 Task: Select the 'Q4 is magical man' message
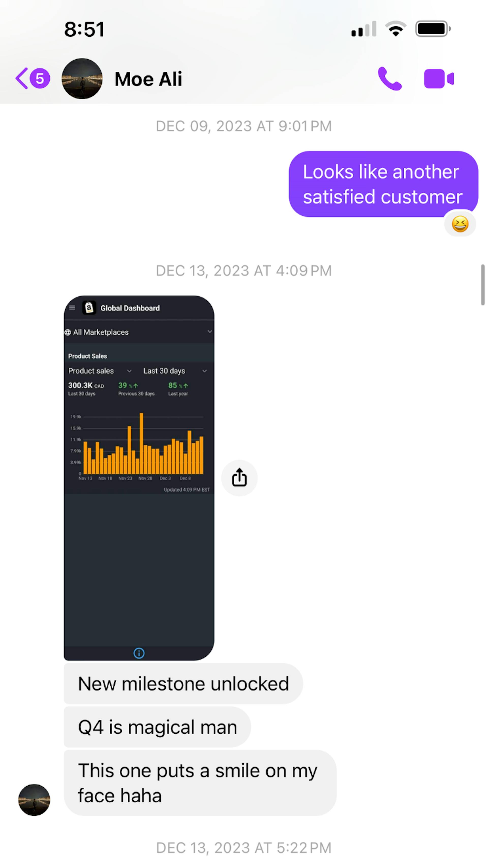(157, 727)
